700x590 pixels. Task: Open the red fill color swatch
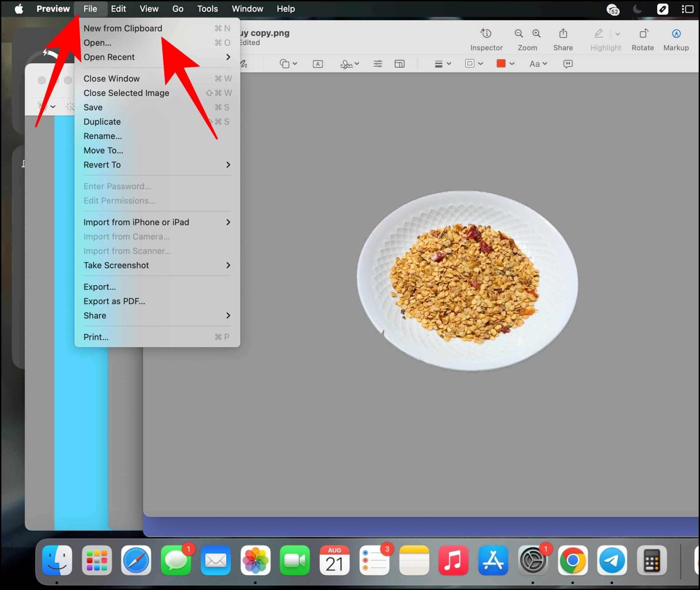(501, 64)
